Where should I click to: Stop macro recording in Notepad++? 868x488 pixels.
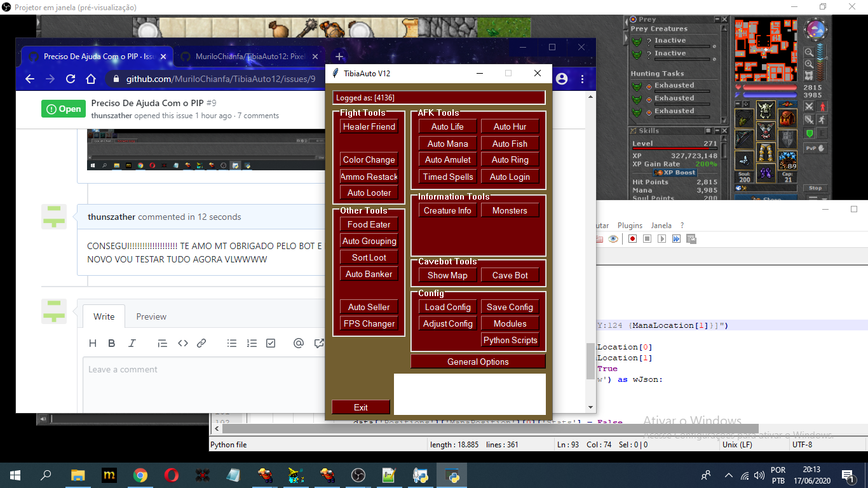(x=647, y=239)
